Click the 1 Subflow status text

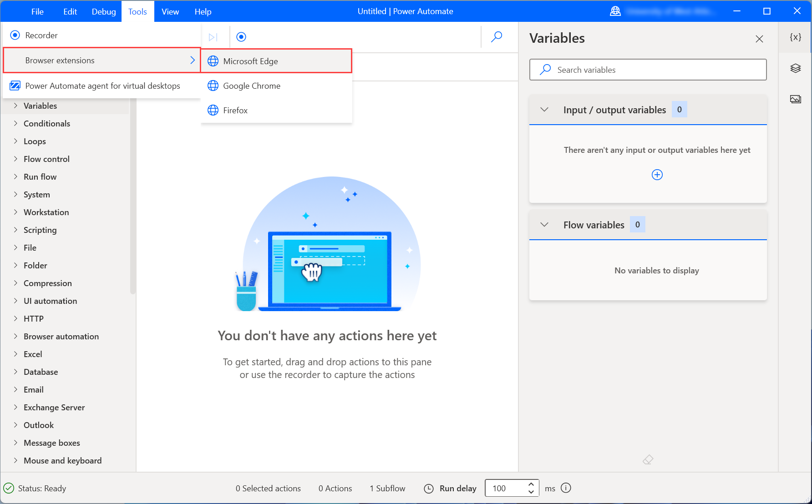pyautogui.click(x=387, y=488)
